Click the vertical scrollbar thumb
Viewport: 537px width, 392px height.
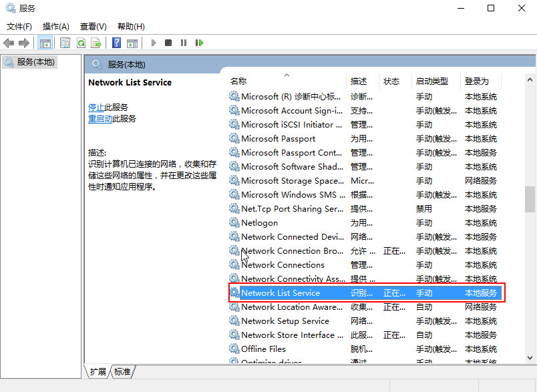pyautogui.click(x=530, y=199)
